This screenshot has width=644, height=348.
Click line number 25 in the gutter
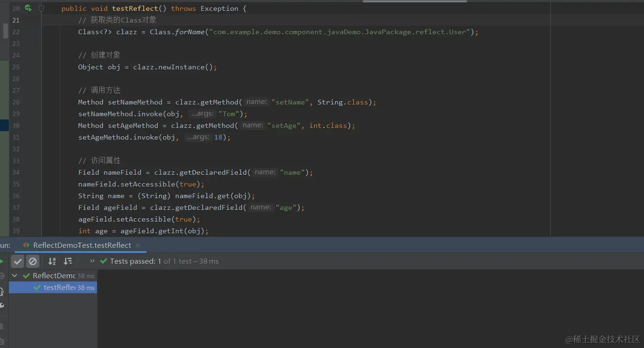coord(16,67)
